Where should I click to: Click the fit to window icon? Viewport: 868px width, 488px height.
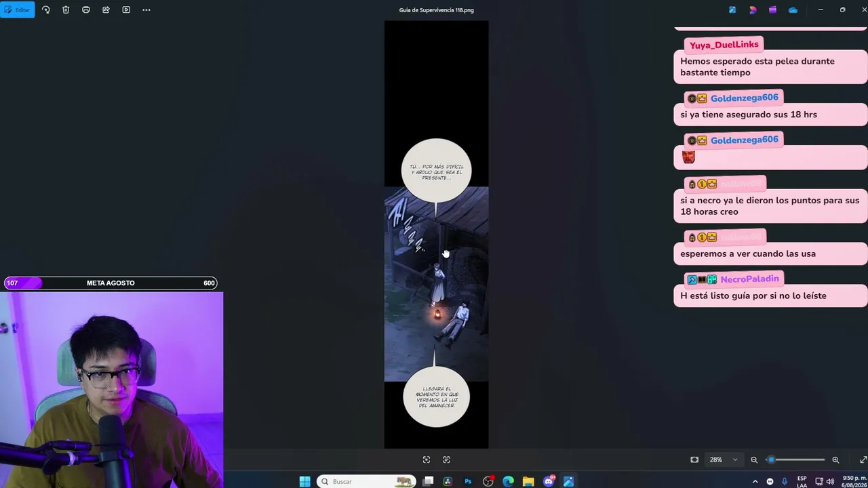tap(694, 460)
